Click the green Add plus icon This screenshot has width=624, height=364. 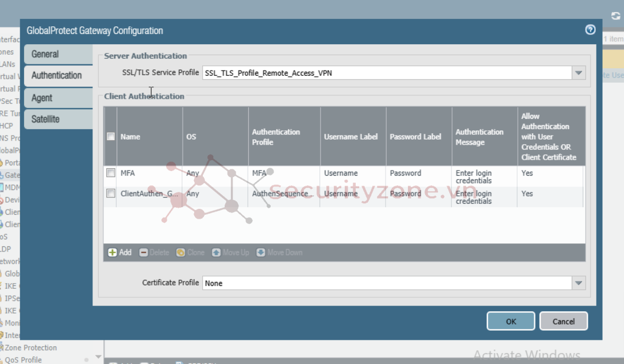coord(113,253)
